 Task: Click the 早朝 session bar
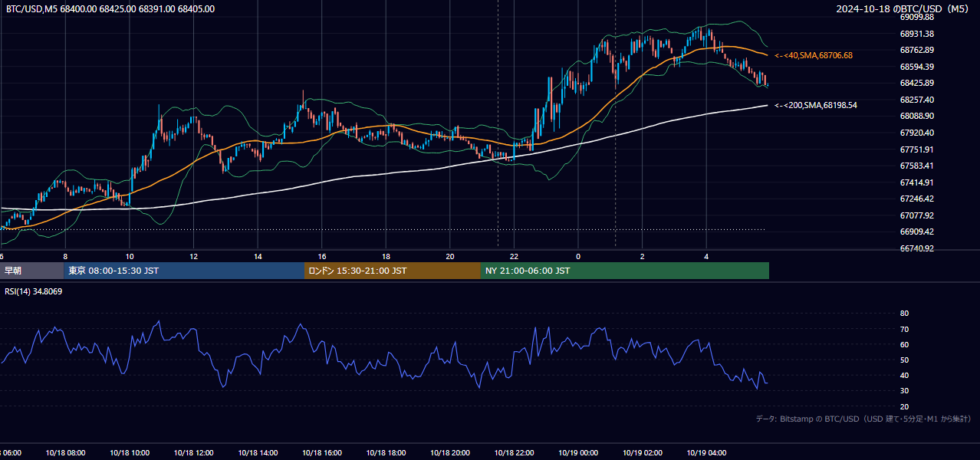pos(31,271)
